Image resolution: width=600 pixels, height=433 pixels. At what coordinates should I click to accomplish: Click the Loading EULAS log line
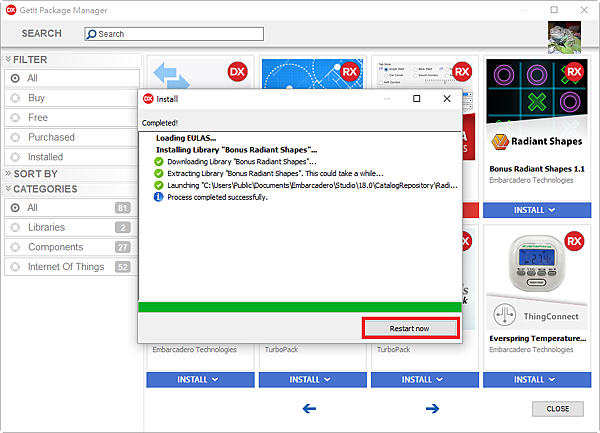186,138
